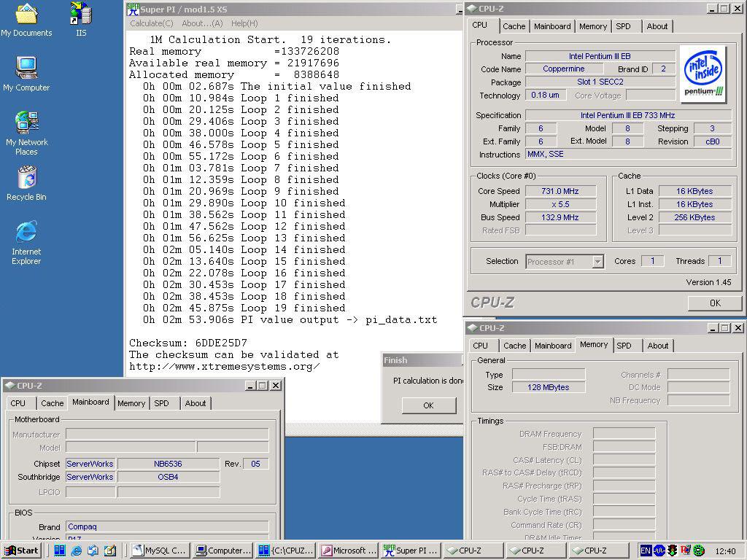Open Calculate(C) menu in Super PI
Viewport: 747px width, 560px height.
pyautogui.click(x=152, y=23)
